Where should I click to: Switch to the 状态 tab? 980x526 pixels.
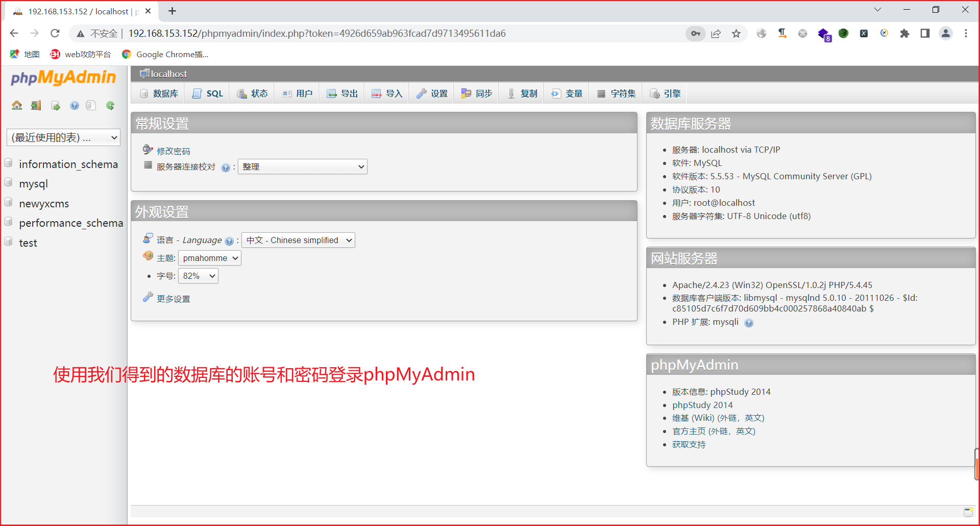252,93
